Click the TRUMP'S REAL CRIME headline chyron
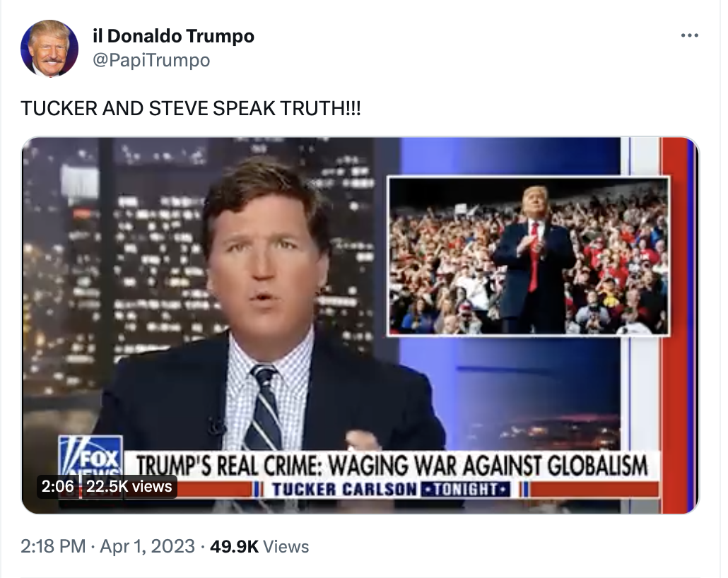 (x=392, y=466)
